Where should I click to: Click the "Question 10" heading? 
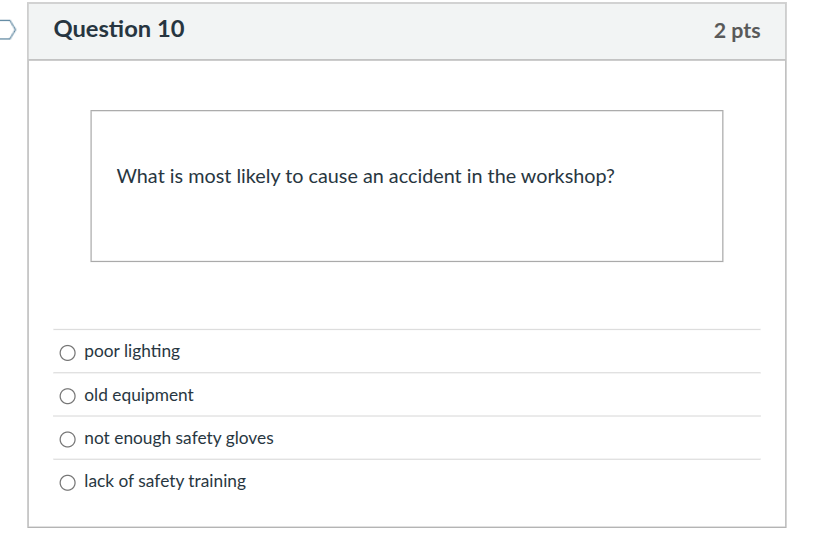119,30
